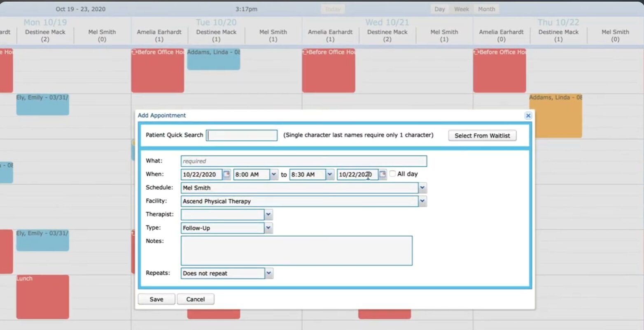The width and height of the screenshot is (644, 330).
Task: Focus the Patient Quick Search field
Action: pyautogui.click(x=242, y=135)
